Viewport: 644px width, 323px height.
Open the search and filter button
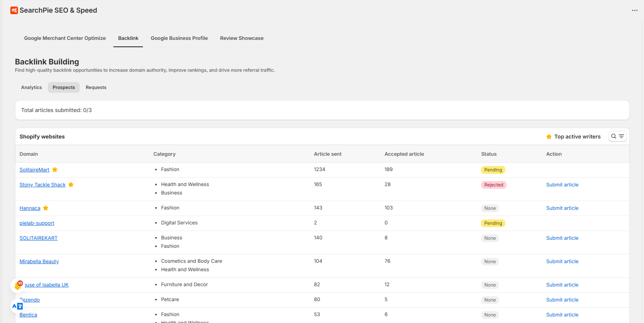[x=617, y=136]
